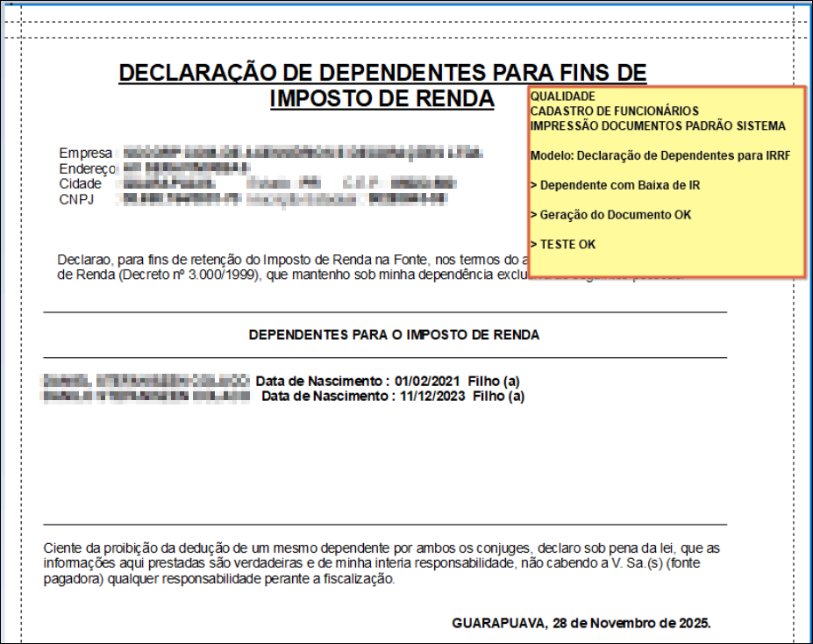Select the Modelo: Declaração de Dependentes line
Image resolution: width=813 pixels, height=644 pixels.
[660, 156]
